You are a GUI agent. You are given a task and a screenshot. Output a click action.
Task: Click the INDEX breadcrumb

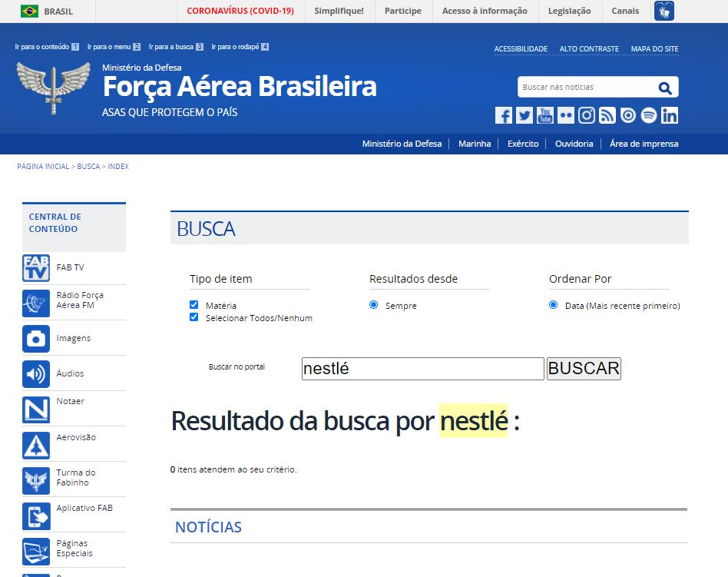click(118, 166)
